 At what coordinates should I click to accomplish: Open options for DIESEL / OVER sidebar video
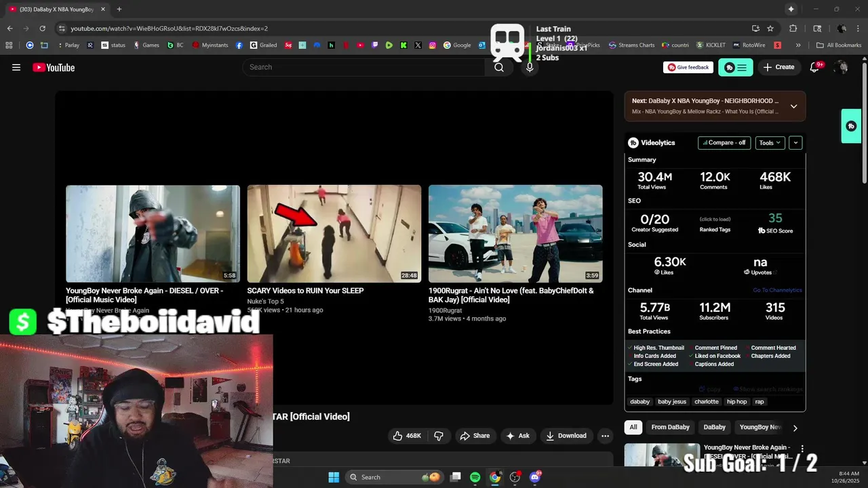click(x=802, y=449)
